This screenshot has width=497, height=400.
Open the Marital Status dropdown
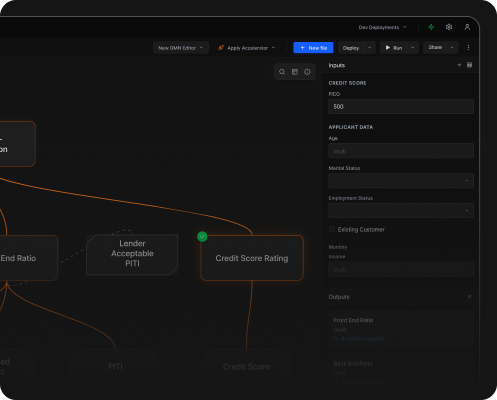coord(401,181)
